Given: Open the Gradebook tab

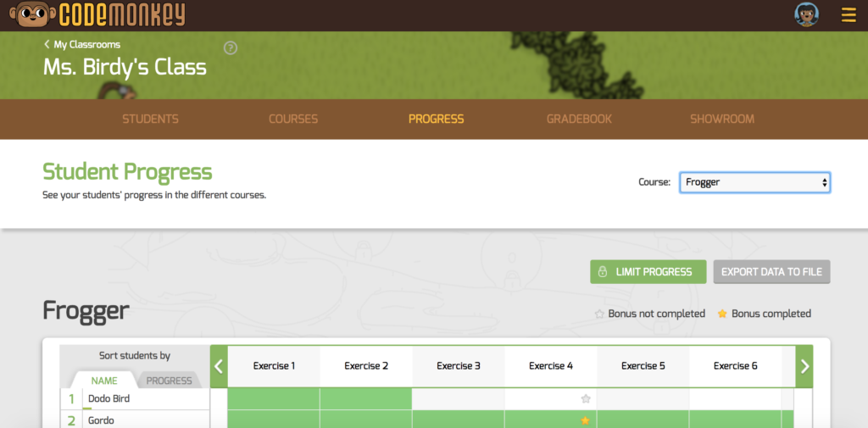Looking at the screenshot, I should click(x=579, y=120).
